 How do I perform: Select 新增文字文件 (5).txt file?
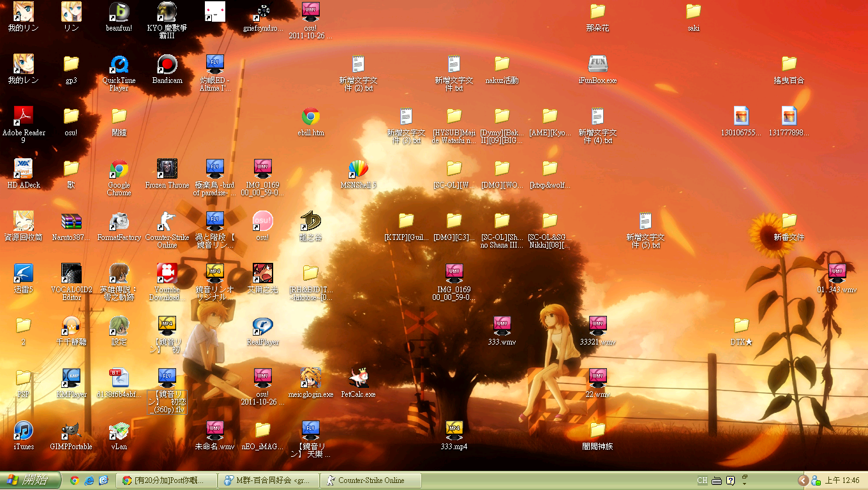click(x=645, y=221)
